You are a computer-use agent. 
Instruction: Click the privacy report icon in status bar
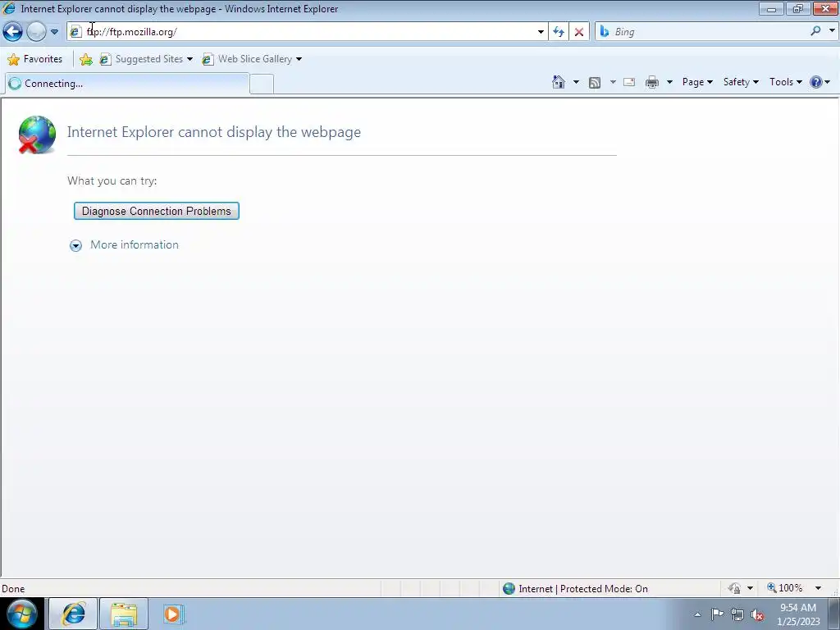coord(734,589)
